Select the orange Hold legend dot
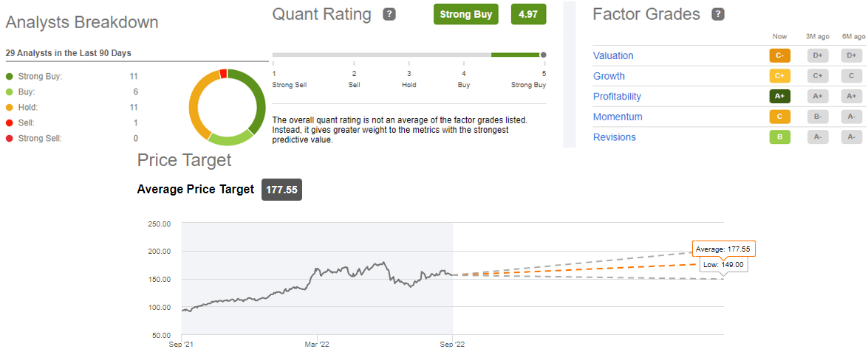Screen dimensions: 868x349 point(10,107)
